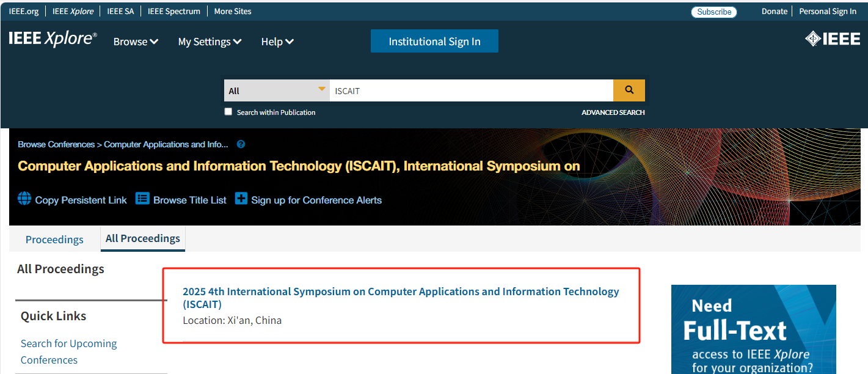Expand the Browse menu
Image resolution: width=868 pixels, height=374 pixels.
(136, 42)
